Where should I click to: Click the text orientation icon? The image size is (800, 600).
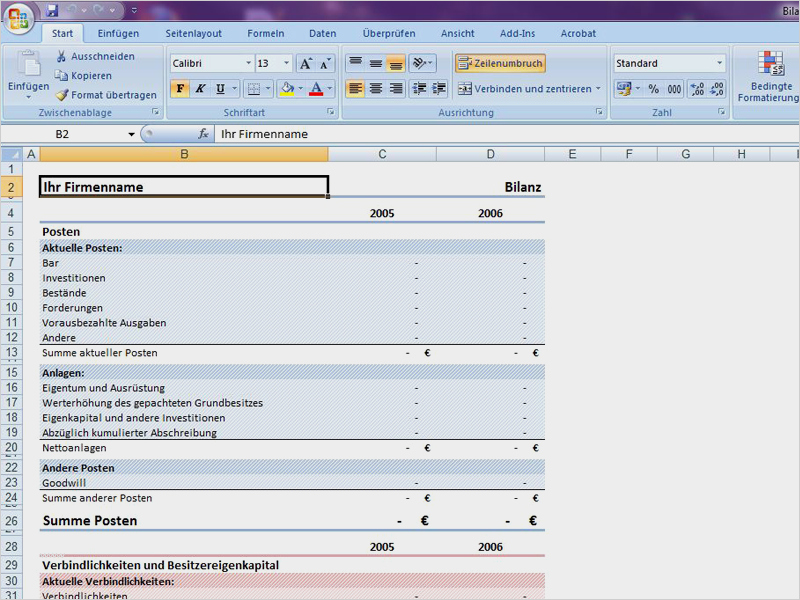click(419, 63)
